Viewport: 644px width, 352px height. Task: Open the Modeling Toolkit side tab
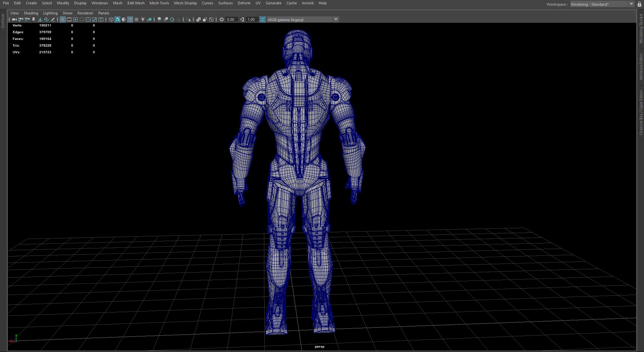point(641,28)
